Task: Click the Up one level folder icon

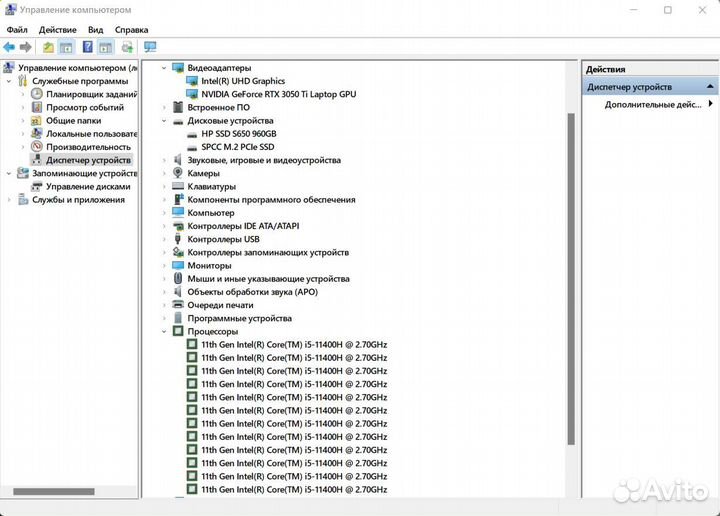Action: coord(48,47)
